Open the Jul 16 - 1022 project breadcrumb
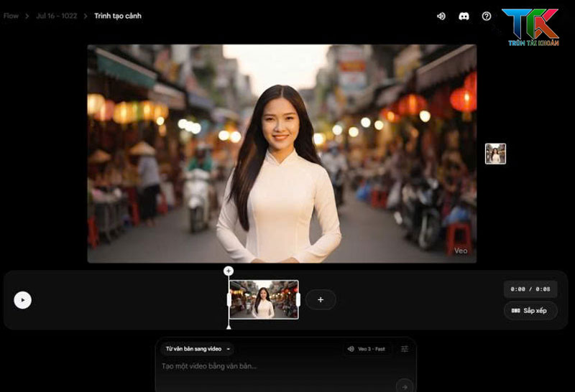This screenshot has height=392, width=575. tap(57, 16)
